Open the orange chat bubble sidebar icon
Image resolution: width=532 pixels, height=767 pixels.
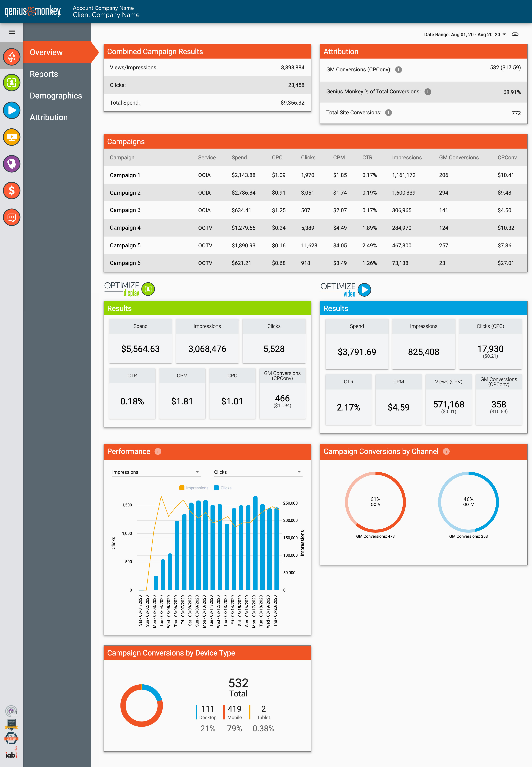click(x=12, y=217)
